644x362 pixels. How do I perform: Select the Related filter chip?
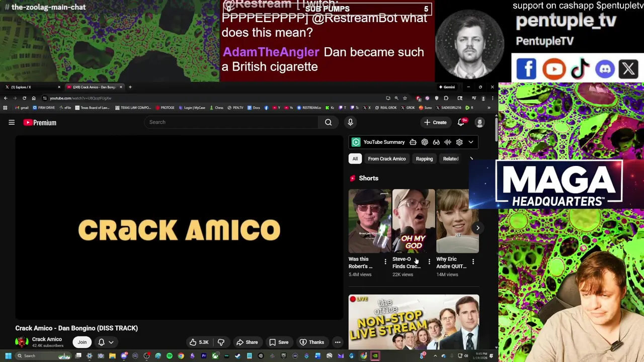[450, 159]
